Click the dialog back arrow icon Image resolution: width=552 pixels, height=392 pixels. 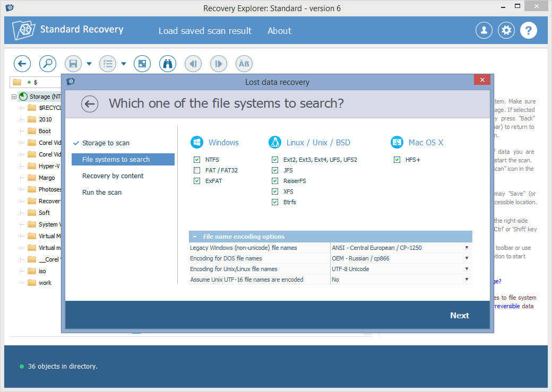pos(90,104)
